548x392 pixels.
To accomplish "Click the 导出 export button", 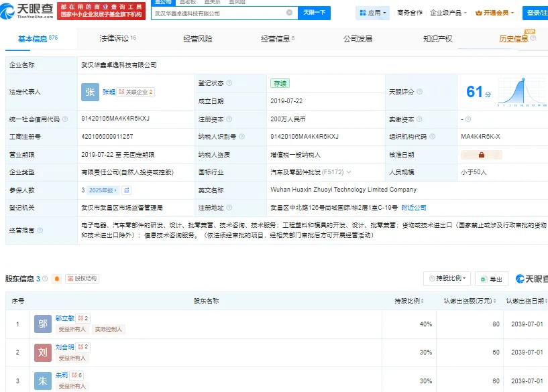I will click(x=492, y=279).
